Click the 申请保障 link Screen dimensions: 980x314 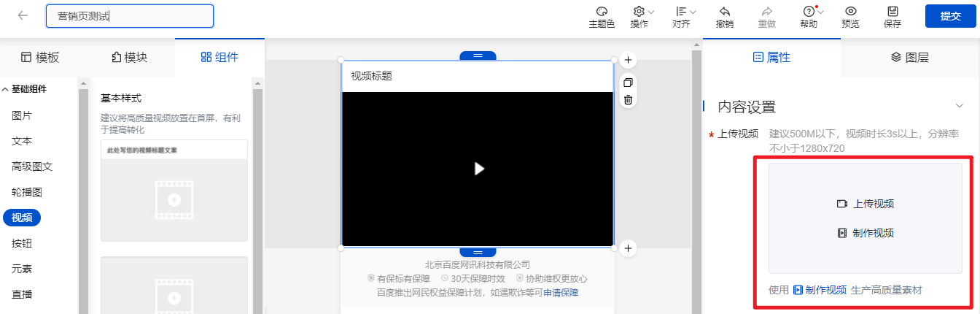(x=561, y=292)
